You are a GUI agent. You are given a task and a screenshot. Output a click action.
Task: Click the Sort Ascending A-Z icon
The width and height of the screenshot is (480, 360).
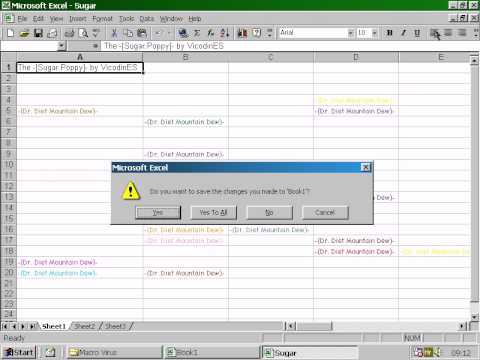pos(225,33)
